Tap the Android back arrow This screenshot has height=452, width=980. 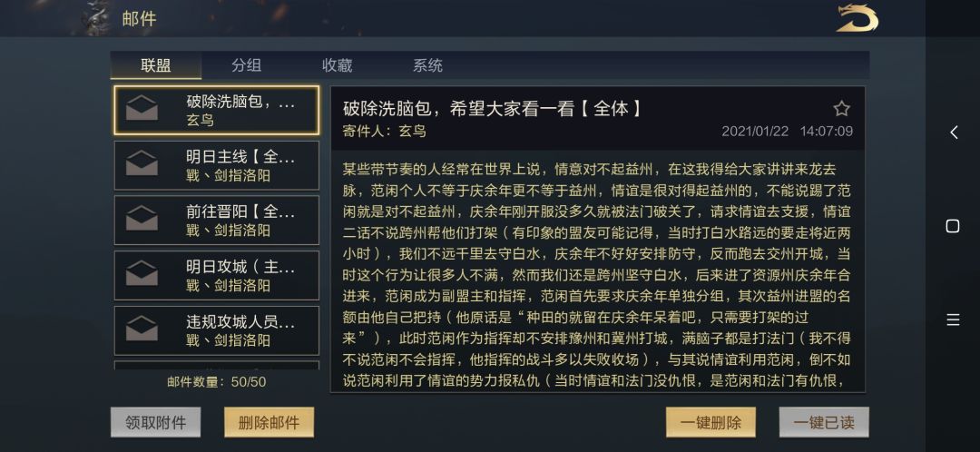(954, 133)
